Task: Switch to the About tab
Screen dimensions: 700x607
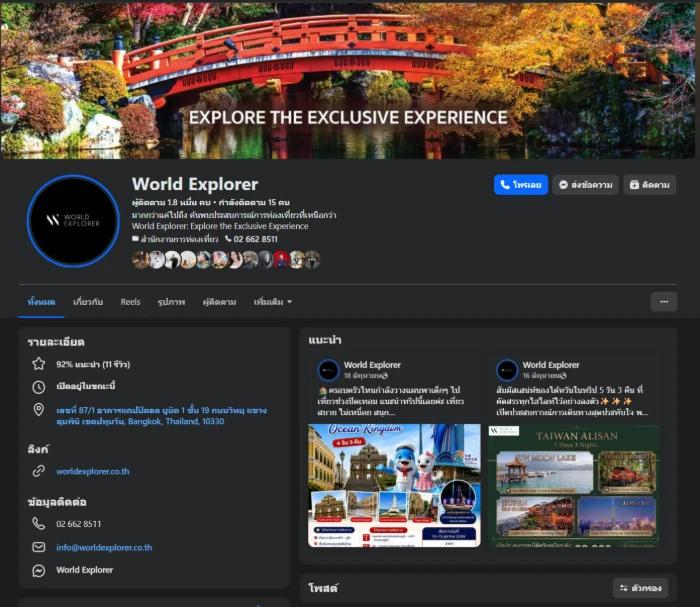Action: pos(88,302)
